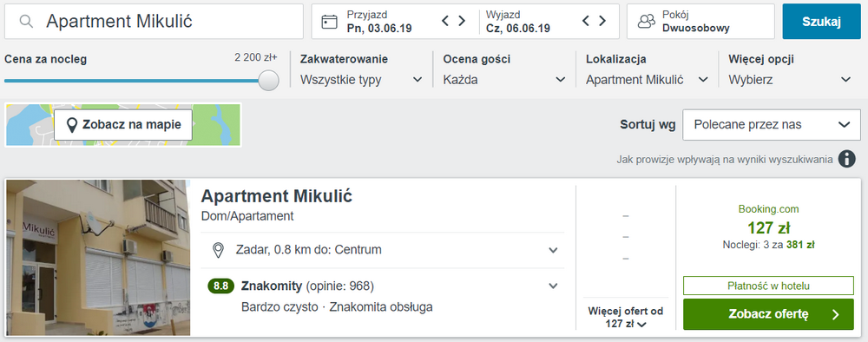The image size is (868, 342).
Task: Open the Więcej opcji dropdown
Action: coord(790,69)
